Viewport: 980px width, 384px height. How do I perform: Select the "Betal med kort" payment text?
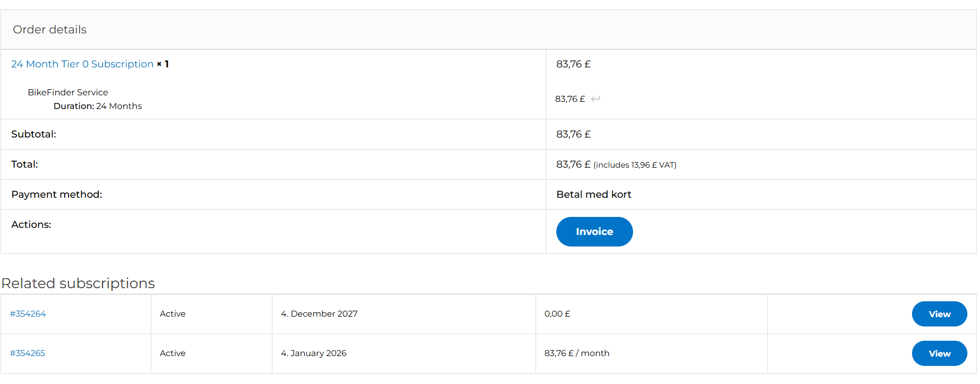594,194
